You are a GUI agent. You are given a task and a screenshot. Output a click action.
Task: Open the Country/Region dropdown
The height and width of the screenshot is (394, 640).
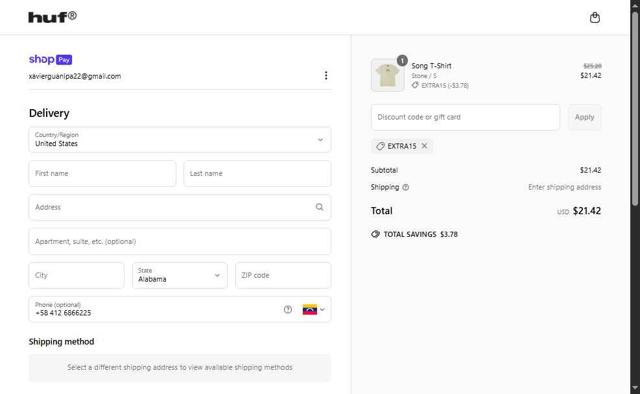180,140
